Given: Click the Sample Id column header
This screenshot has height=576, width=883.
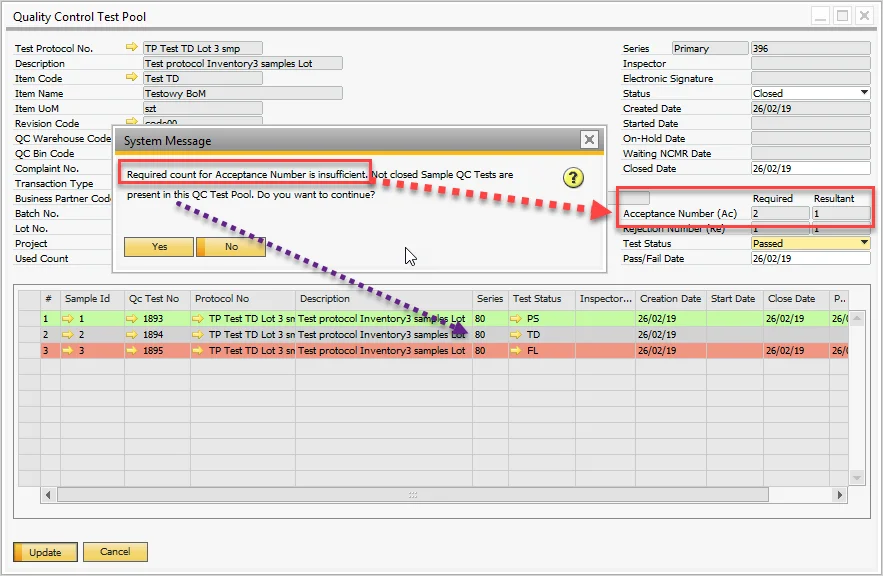Looking at the screenshot, I should tap(92, 299).
